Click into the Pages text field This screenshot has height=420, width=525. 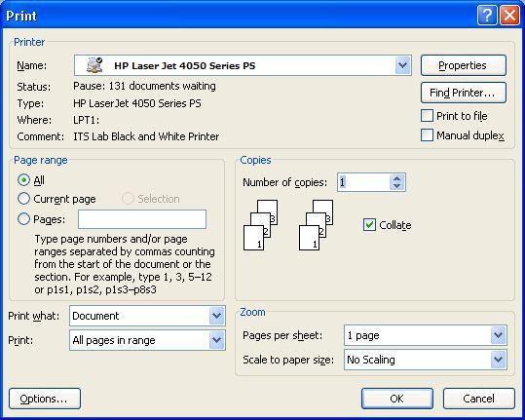coord(142,219)
